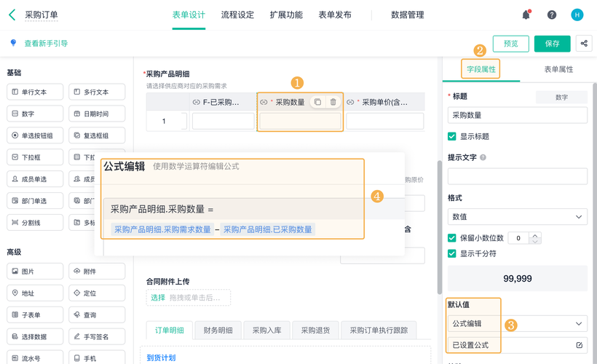Open the 订单明细 tab

(x=170, y=330)
